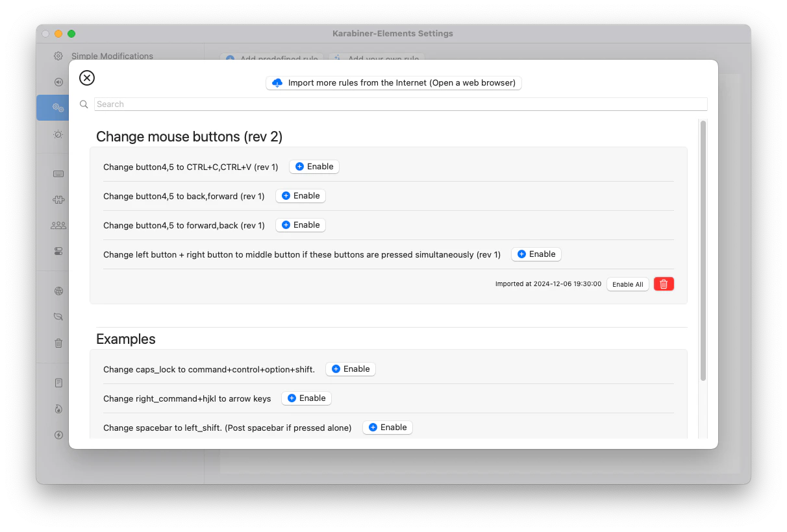Delete the Change mouse buttons rule set

(664, 284)
